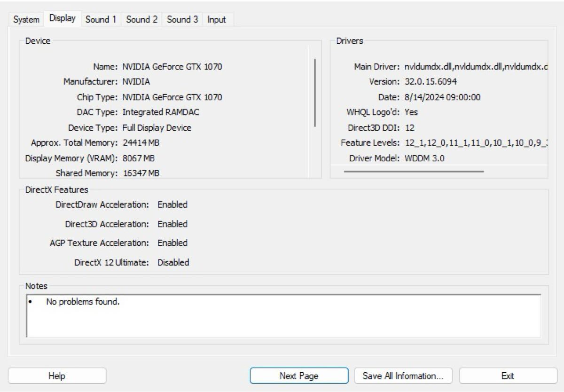This screenshot has width=564, height=392.
Task: Open the Sound 1 tab
Action: point(101,20)
